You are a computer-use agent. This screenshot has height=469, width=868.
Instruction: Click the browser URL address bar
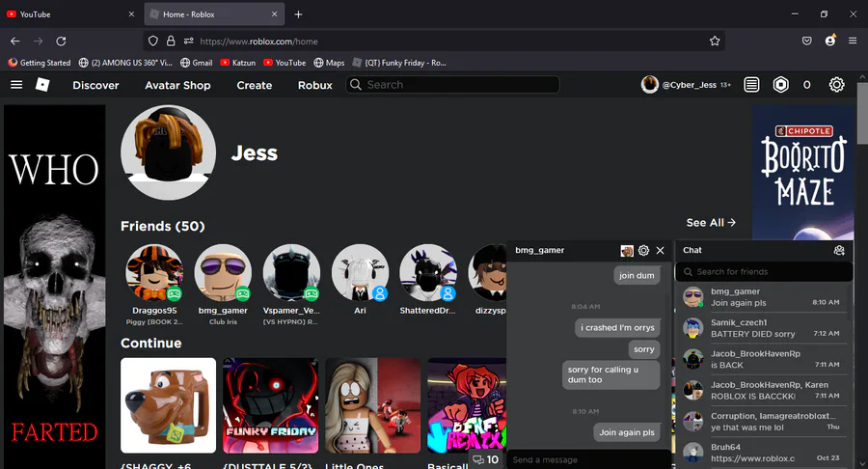tap(432, 41)
